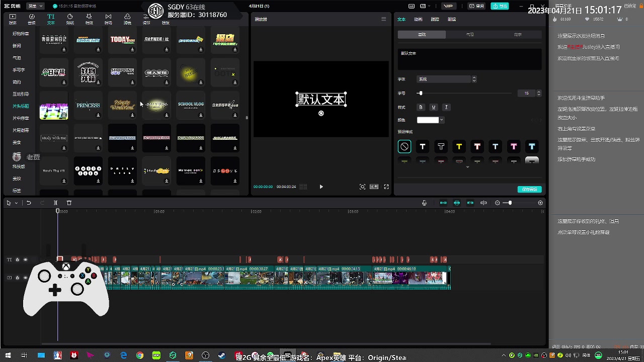This screenshot has height=362, width=644.
Task: Click the player zoom-fit icon
Action: pyautogui.click(x=362, y=187)
